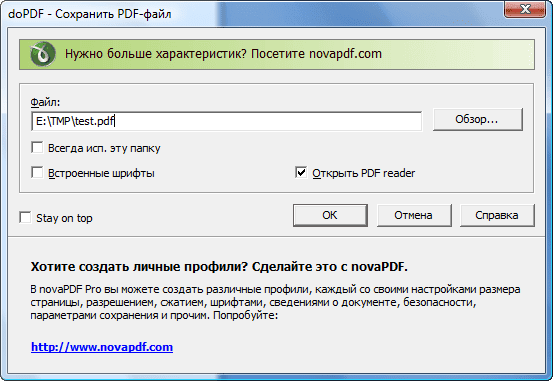Click the novaPDF Pro description paragraph

275,302
